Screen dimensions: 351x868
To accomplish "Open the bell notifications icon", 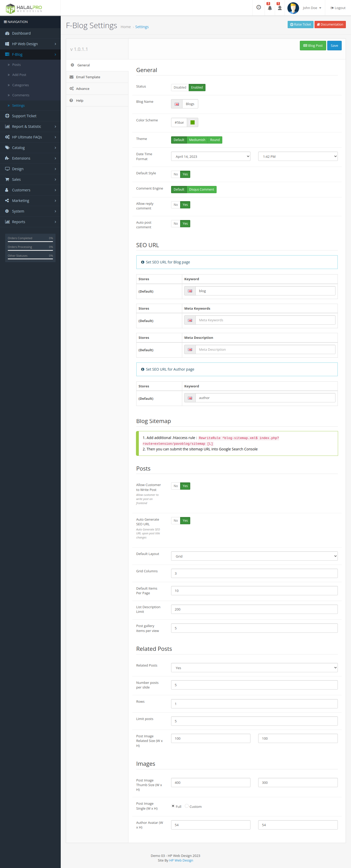I will point(270,8).
